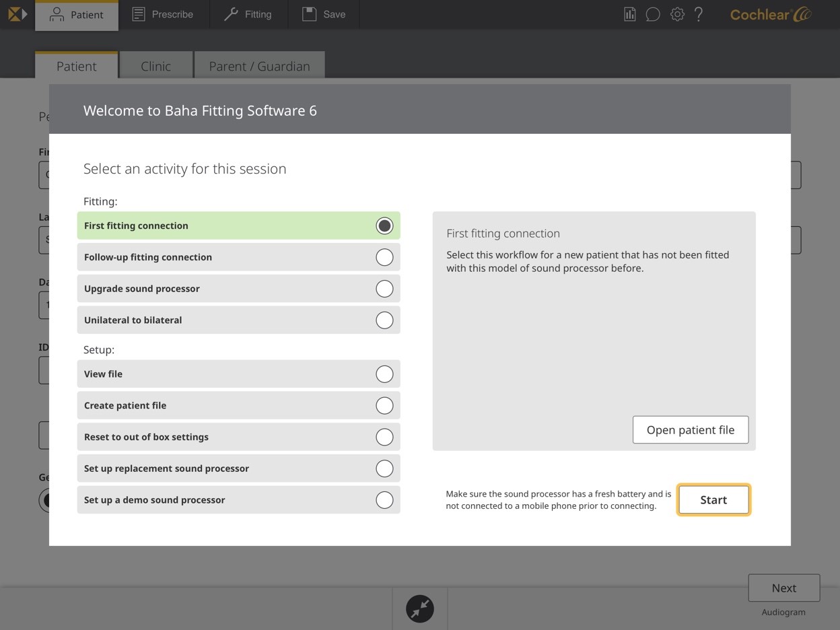
Task: Open the reports chart icon
Action: pos(629,14)
